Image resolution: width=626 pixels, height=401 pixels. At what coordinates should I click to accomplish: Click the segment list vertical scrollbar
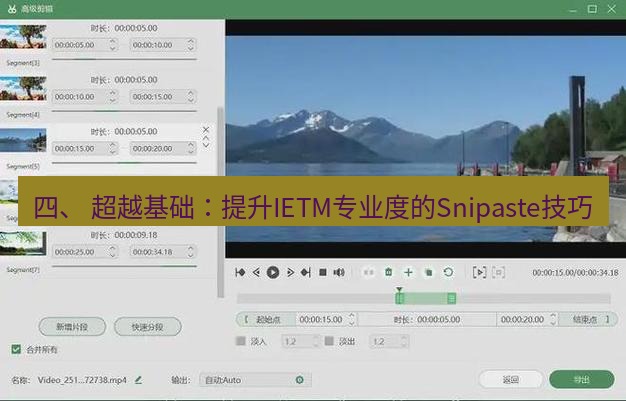220,202
